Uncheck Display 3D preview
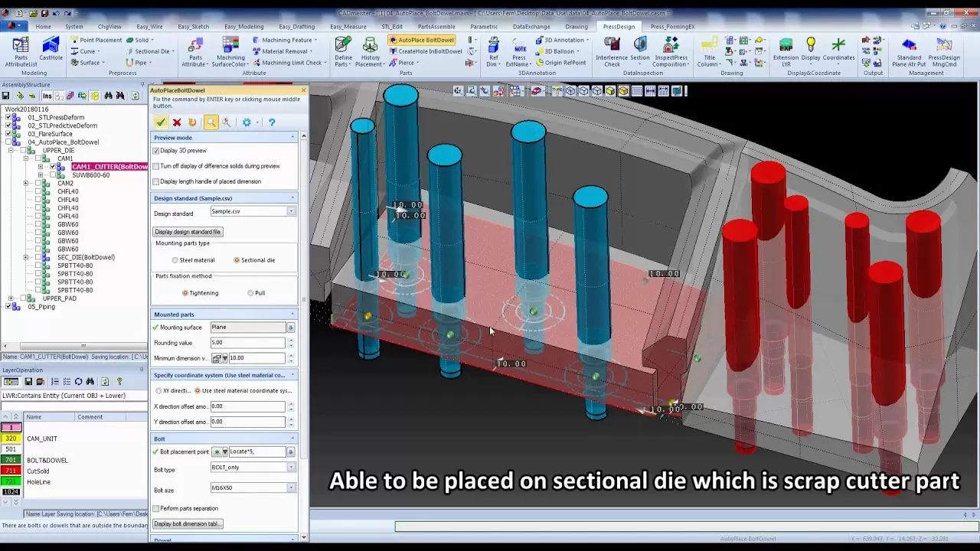This screenshot has width=980, height=551. [x=156, y=151]
